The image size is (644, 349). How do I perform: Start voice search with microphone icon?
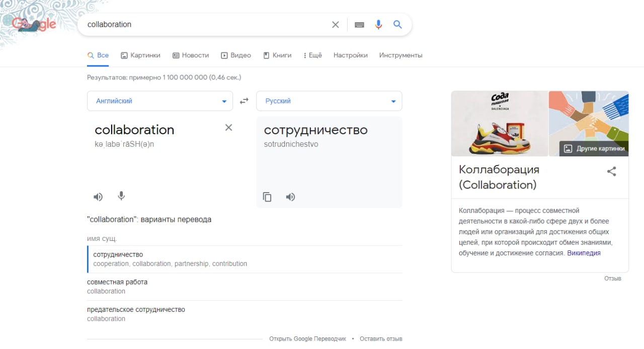point(379,25)
